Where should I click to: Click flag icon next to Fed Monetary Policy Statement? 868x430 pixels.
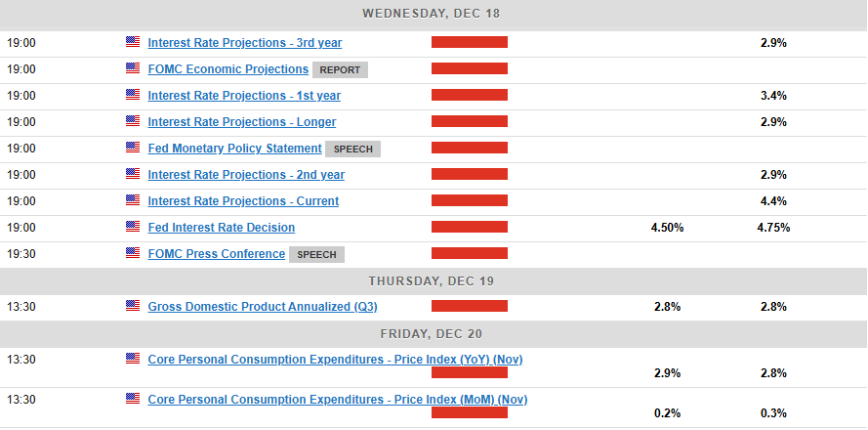coord(133,148)
